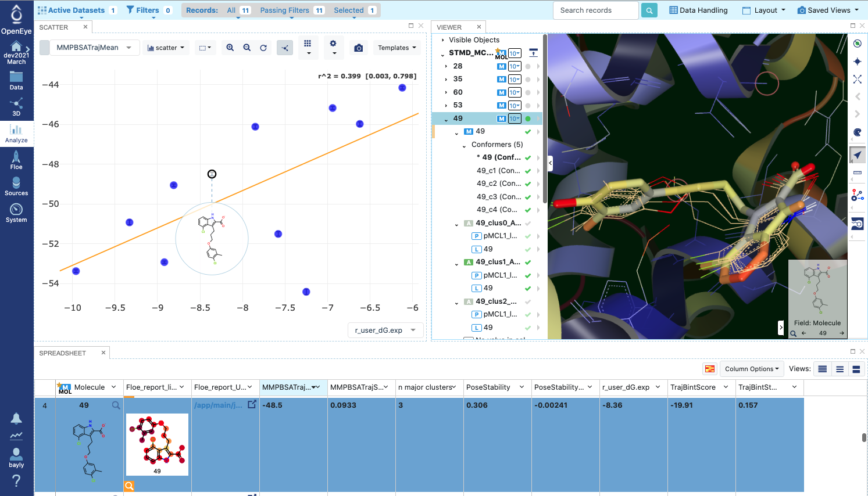Toggle the visibility dot for molecule 35

point(528,80)
